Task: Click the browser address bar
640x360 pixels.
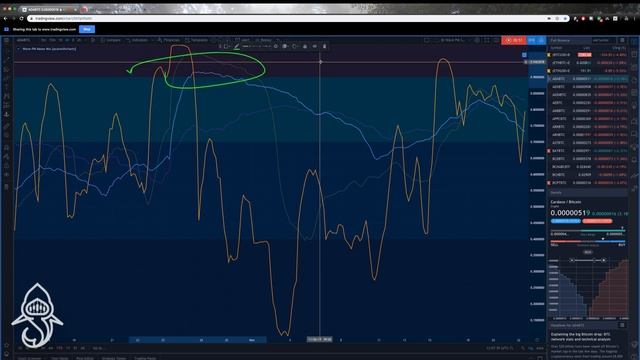Action: (298, 18)
